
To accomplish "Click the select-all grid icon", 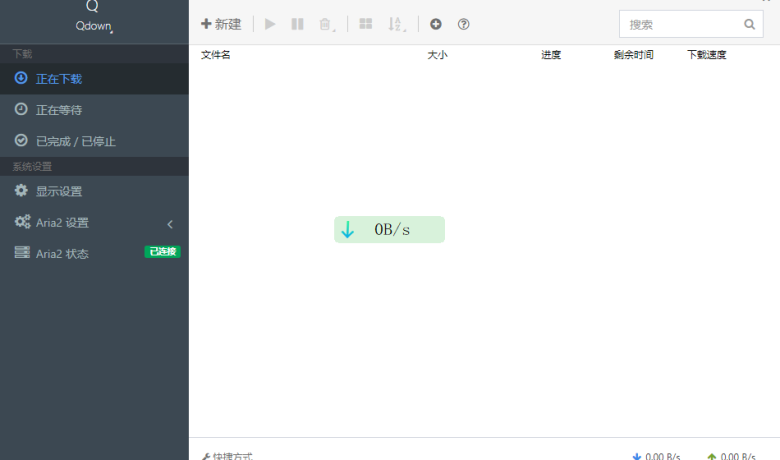I will (366, 24).
